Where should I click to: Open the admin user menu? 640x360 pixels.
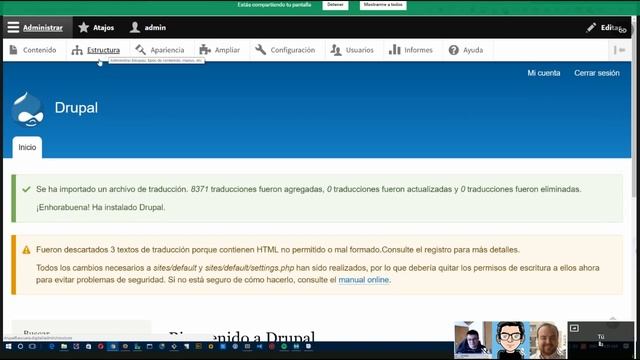click(148, 27)
